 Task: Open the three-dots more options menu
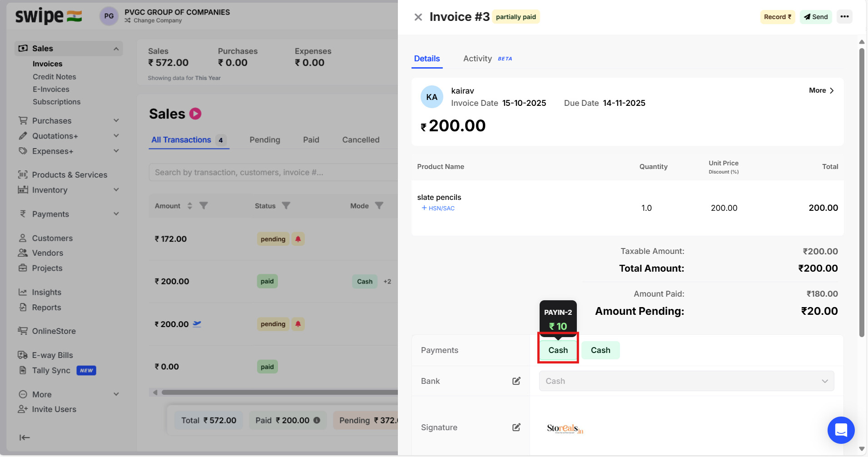coord(844,17)
